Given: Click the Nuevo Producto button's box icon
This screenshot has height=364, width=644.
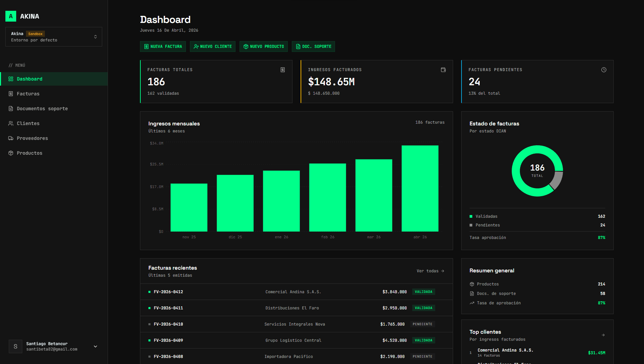Looking at the screenshot, I should coord(246,47).
